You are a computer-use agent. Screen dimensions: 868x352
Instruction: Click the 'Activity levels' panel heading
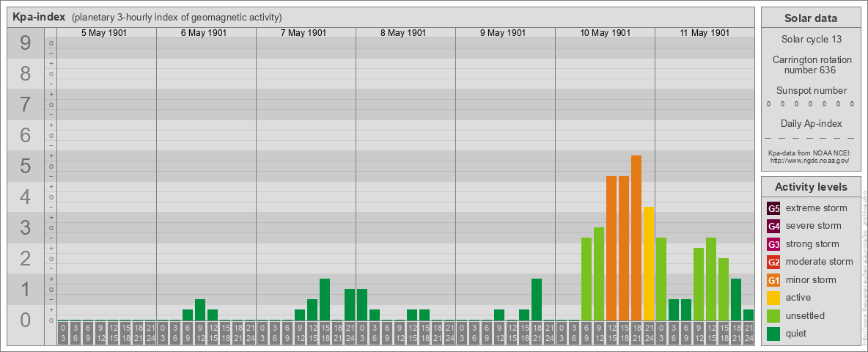point(810,187)
